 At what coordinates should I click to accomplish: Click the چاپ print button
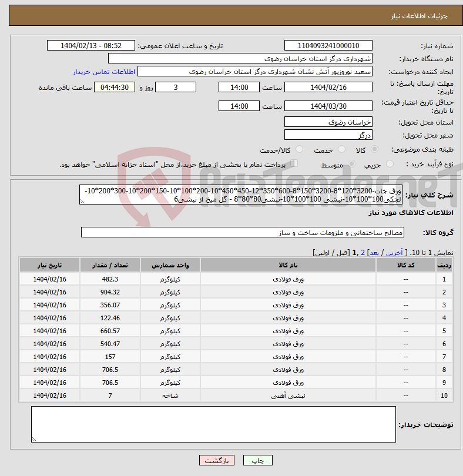pyautogui.click(x=258, y=460)
